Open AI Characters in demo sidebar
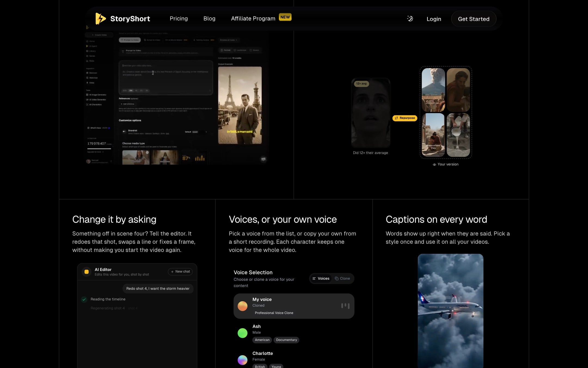The width and height of the screenshot is (588, 368). (94, 104)
